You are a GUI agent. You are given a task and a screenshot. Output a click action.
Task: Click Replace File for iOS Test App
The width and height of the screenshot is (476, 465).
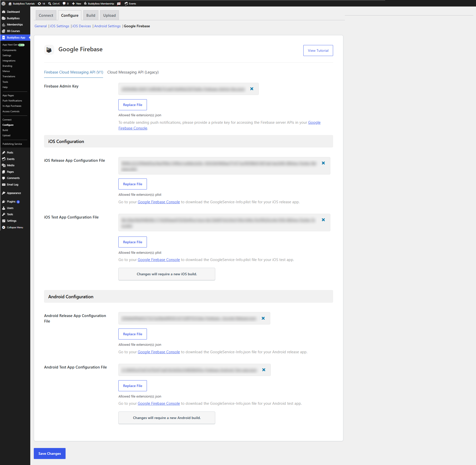[133, 242]
